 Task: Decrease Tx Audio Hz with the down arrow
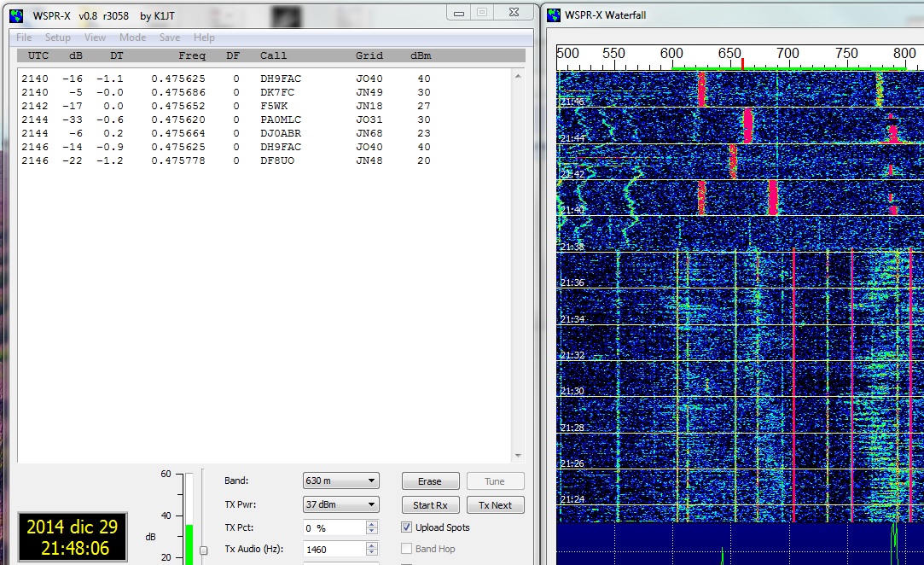[371, 552]
